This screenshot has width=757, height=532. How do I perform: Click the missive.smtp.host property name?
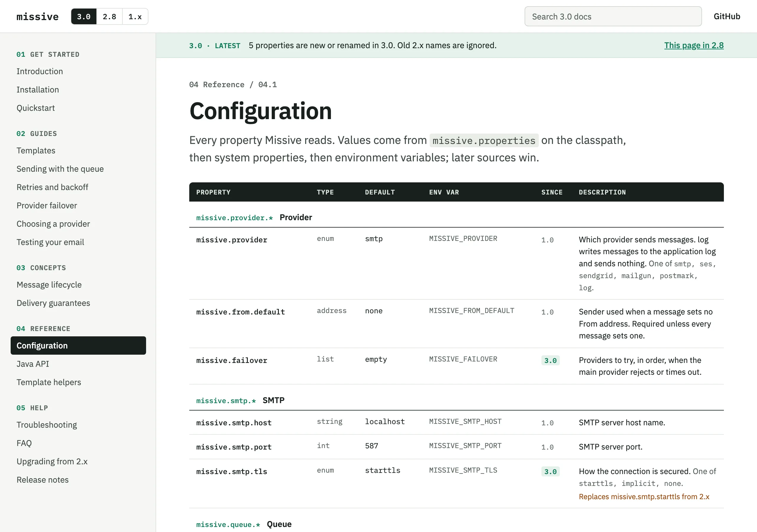(x=234, y=423)
